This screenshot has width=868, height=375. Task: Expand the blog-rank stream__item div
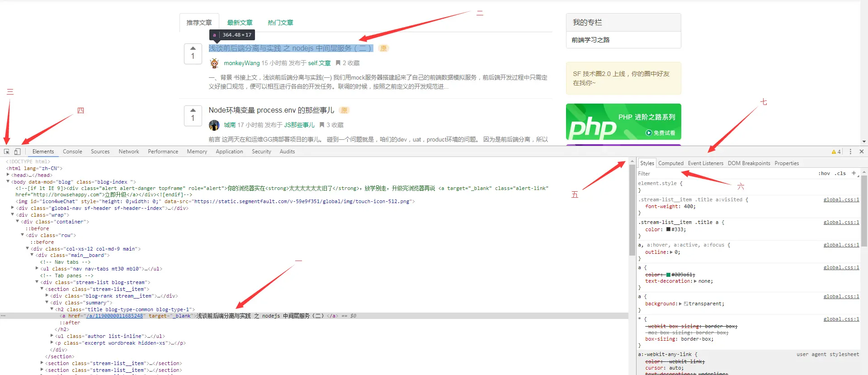coord(47,295)
